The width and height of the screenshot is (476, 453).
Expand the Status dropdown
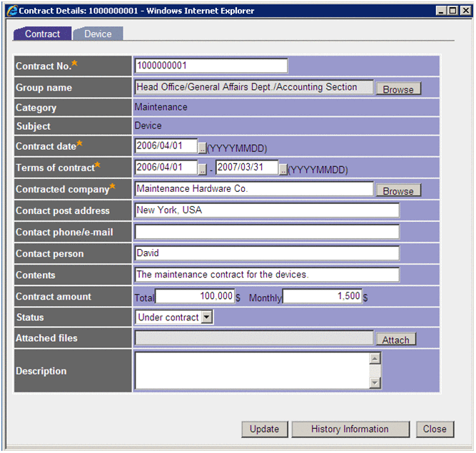[x=207, y=317]
